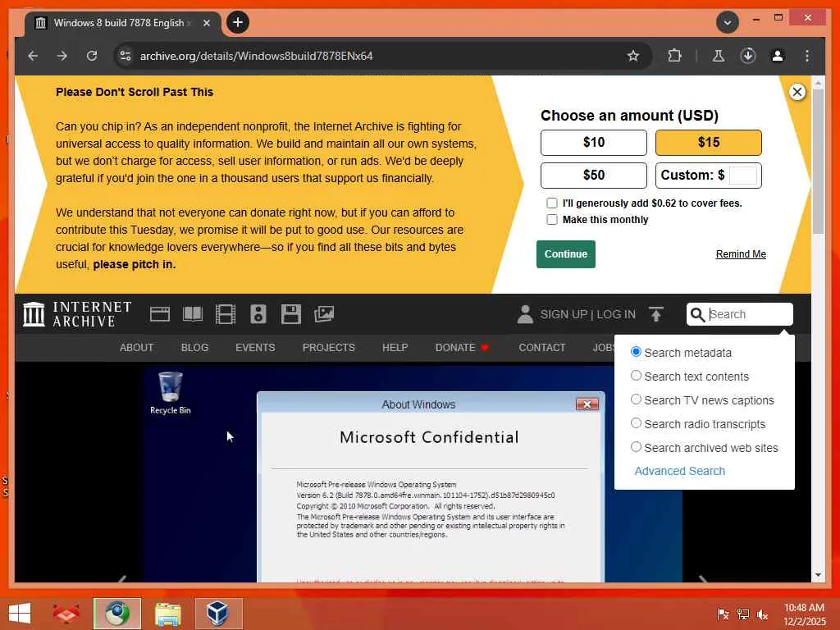Screen dimensions: 840x630
Task: Open the browser profile icon
Action: [x=778, y=56]
